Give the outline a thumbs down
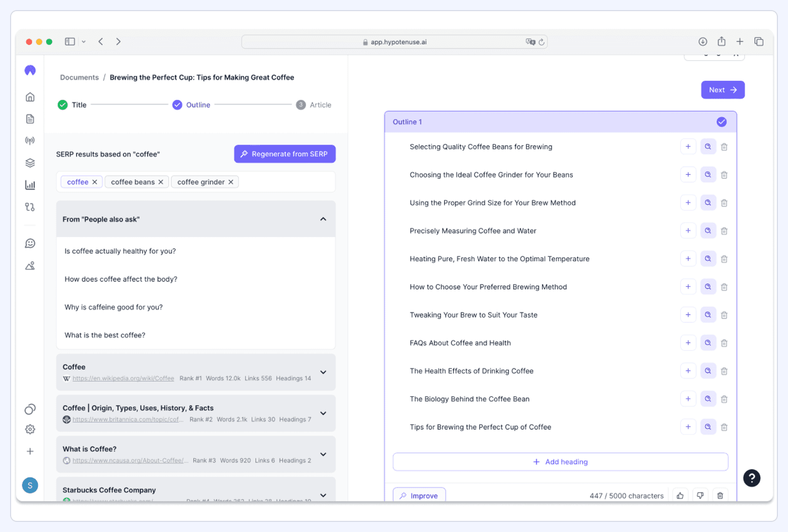 pos(700,496)
